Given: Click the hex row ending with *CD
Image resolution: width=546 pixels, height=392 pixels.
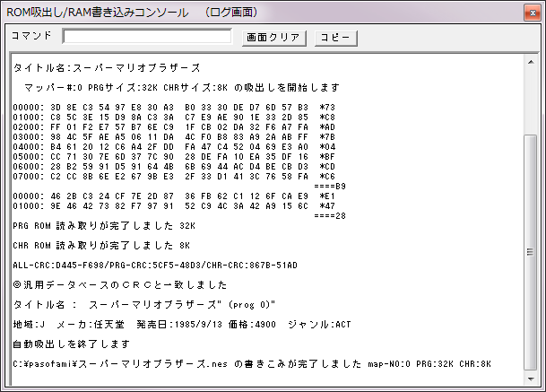Looking at the screenshot, I should coord(174,167).
